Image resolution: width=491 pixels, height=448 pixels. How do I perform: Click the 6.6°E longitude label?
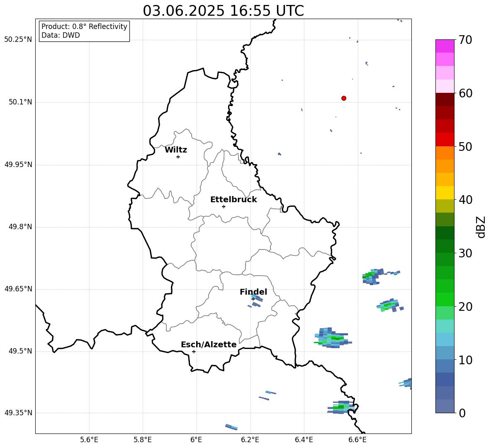[x=357, y=440]
